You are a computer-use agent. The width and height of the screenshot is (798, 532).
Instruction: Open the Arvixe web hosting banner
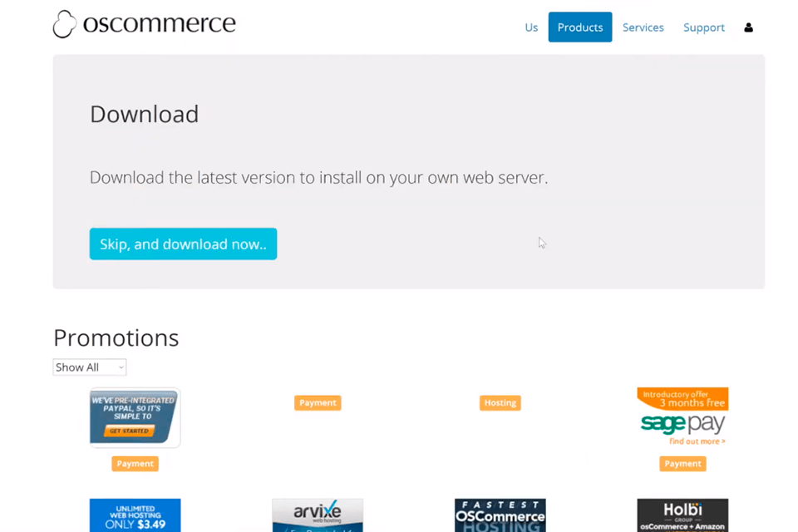coord(318,515)
